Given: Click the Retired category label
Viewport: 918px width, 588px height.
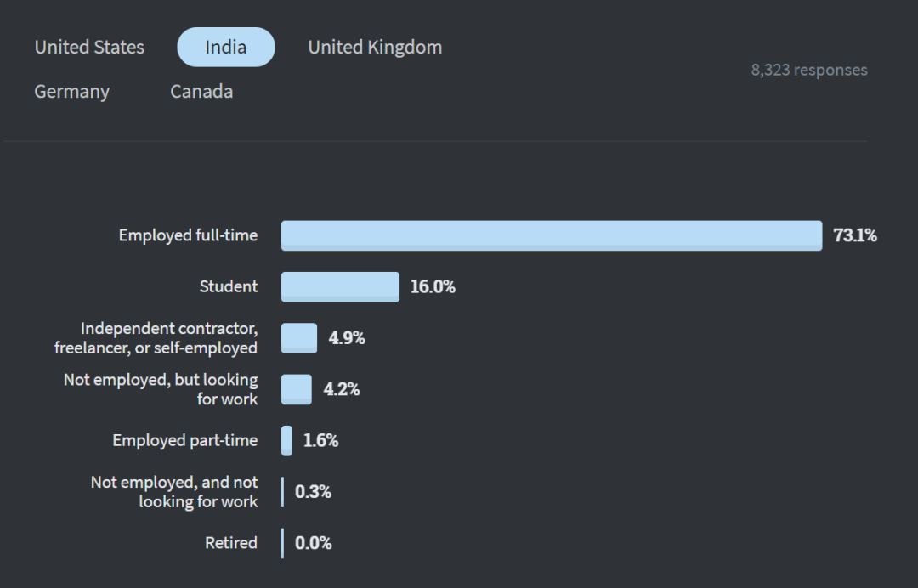Looking at the screenshot, I should [231, 543].
